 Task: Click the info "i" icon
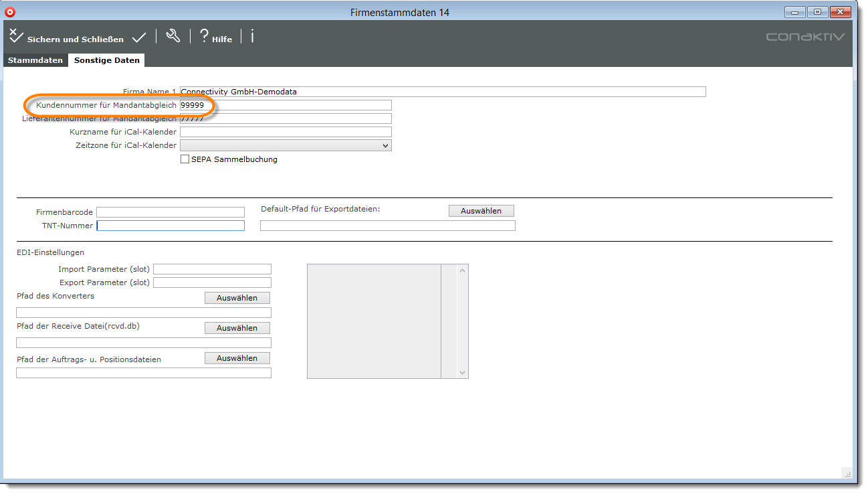click(x=252, y=36)
